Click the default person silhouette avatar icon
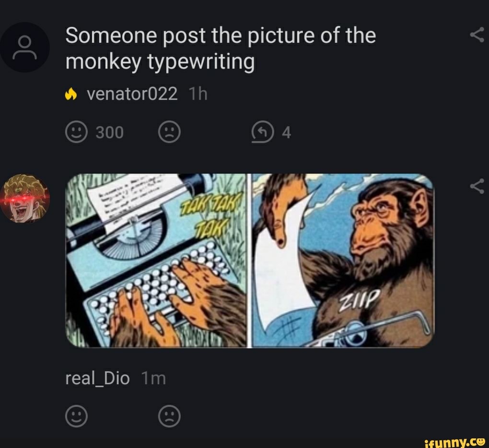The height and width of the screenshot is (448, 489). (x=25, y=47)
